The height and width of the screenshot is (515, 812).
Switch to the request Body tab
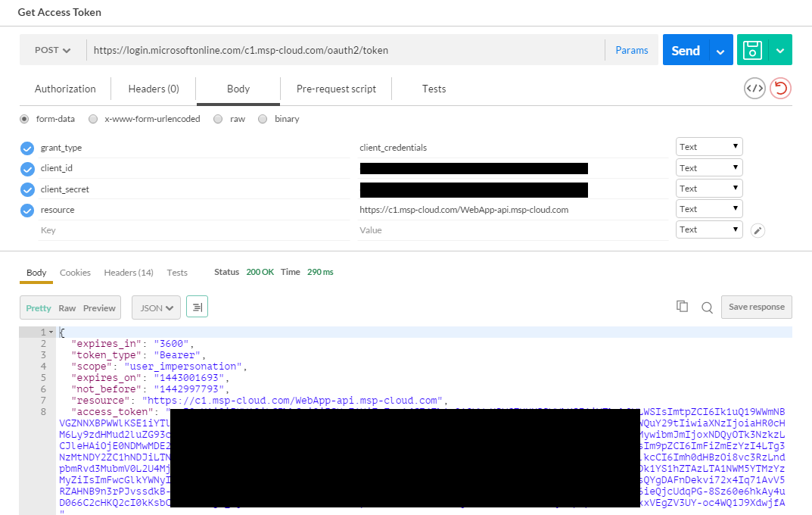pos(238,89)
